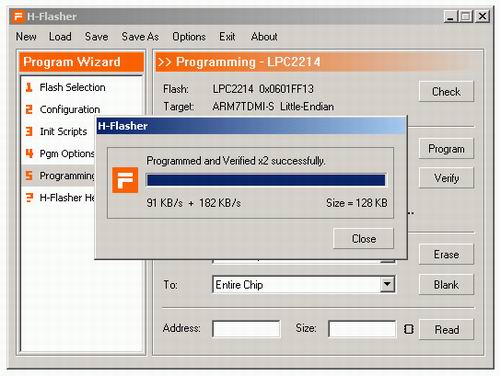The width and height of the screenshot is (500, 376).
Task: Expand the Entire Chip dropdown arrow
Action: pyautogui.click(x=387, y=284)
